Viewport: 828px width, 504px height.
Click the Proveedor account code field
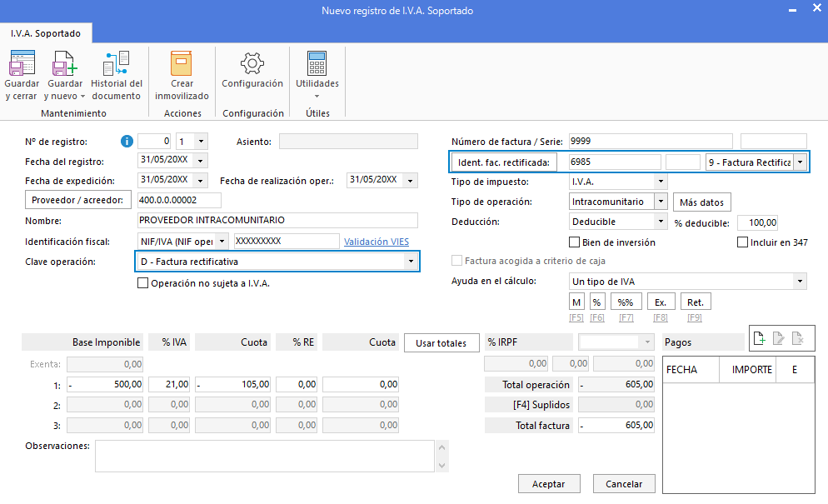(179, 200)
